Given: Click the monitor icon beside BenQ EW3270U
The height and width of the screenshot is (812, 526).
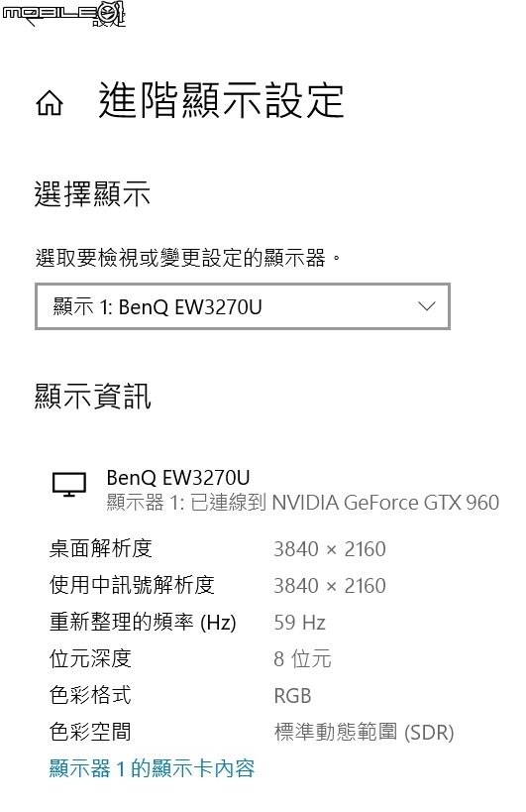Looking at the screenshot, I should [69, 485].
